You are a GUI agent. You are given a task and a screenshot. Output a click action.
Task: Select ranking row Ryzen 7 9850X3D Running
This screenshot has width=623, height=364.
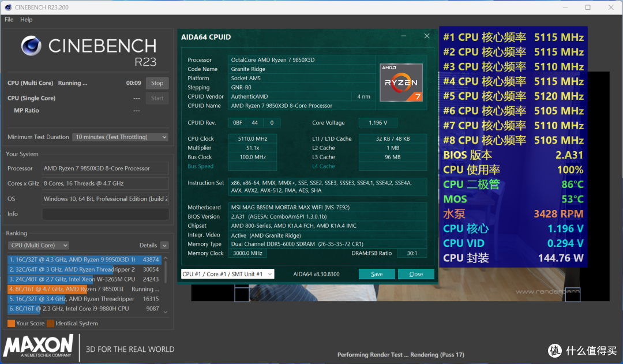click(84, 289)
